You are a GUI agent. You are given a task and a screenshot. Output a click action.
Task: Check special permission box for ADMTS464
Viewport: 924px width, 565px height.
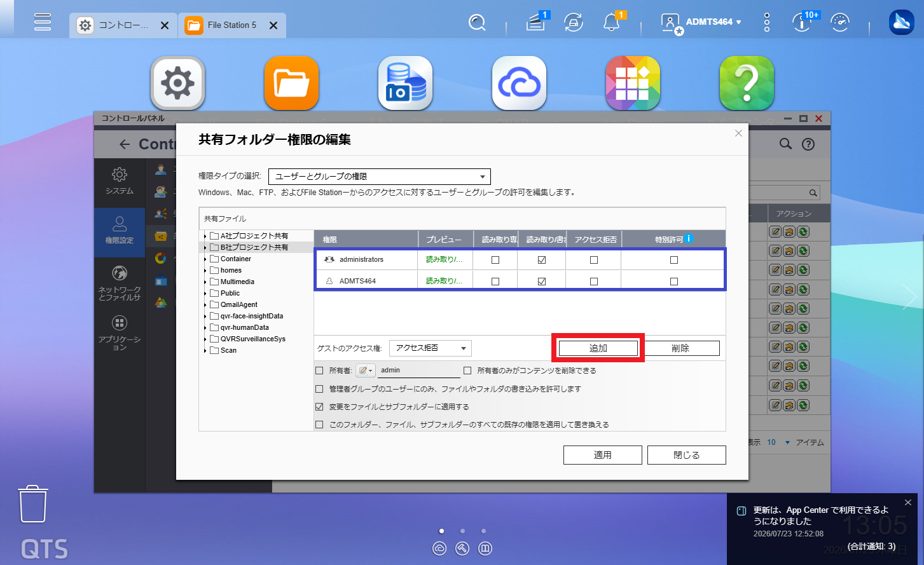674,282
